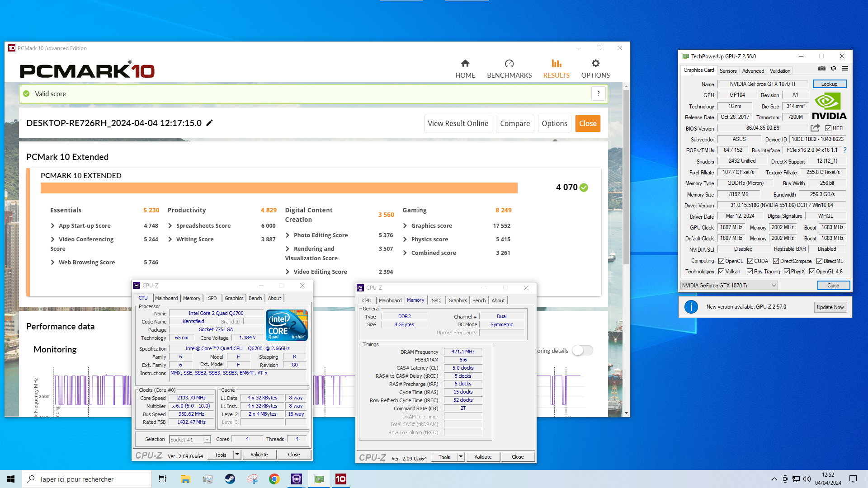Screen dimensions: 868x488
Task: Expand Writing Score details
Action: pyautogui.click(x=170, y=239)
